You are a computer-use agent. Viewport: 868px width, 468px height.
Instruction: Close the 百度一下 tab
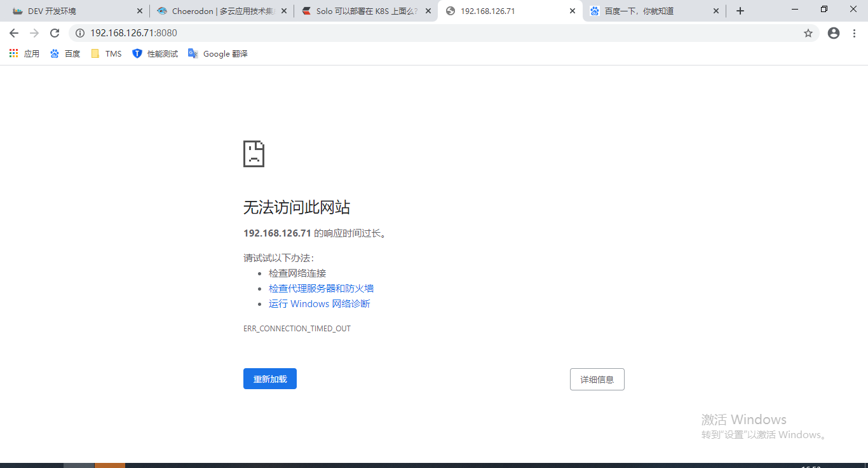[716, 11]
